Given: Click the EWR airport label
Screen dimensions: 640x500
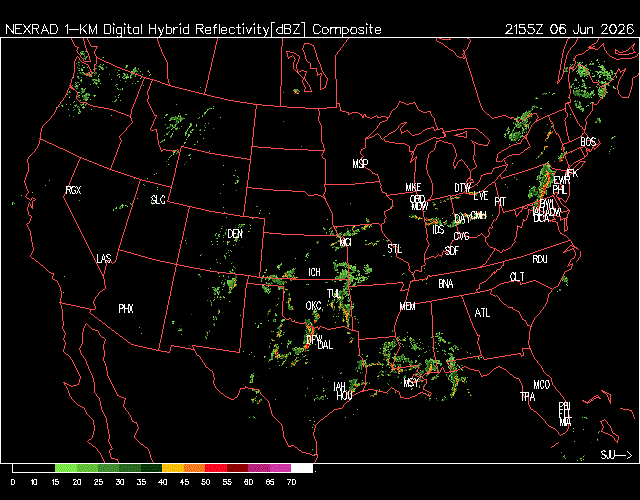Looking at the screenshot, I should 562,180.
